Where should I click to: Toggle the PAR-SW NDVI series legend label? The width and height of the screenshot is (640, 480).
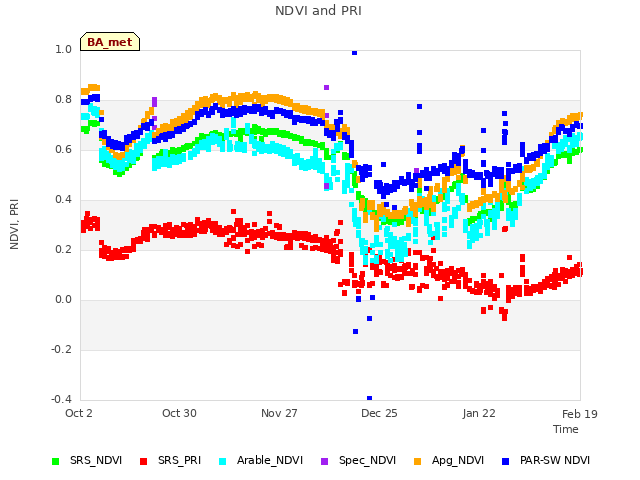click(555, 460)
